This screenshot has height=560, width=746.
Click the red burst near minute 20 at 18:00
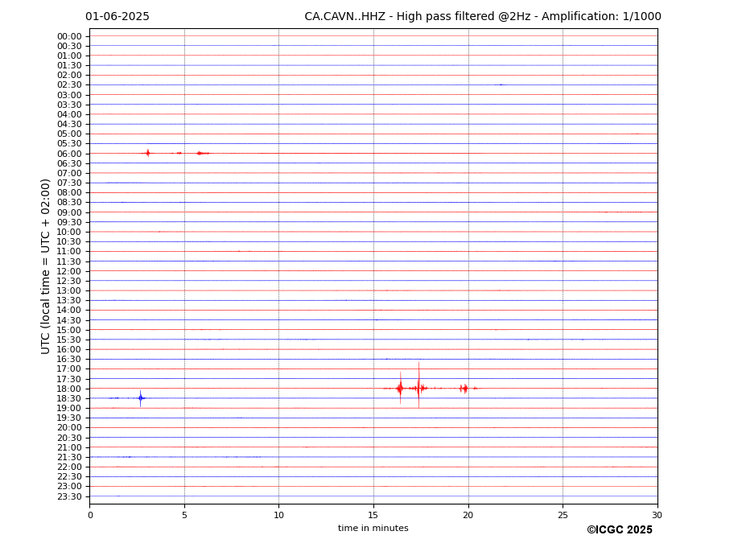tap(464, 389)
